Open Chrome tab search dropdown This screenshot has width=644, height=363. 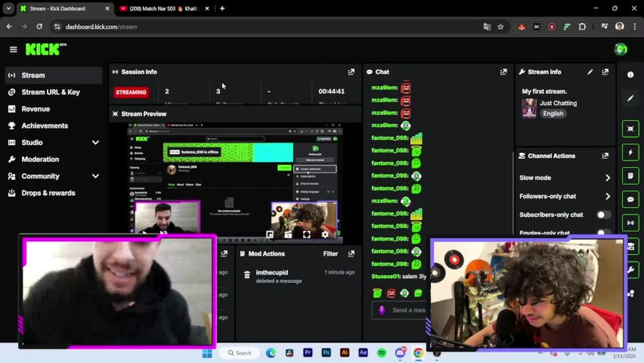(x=9, y=9)
